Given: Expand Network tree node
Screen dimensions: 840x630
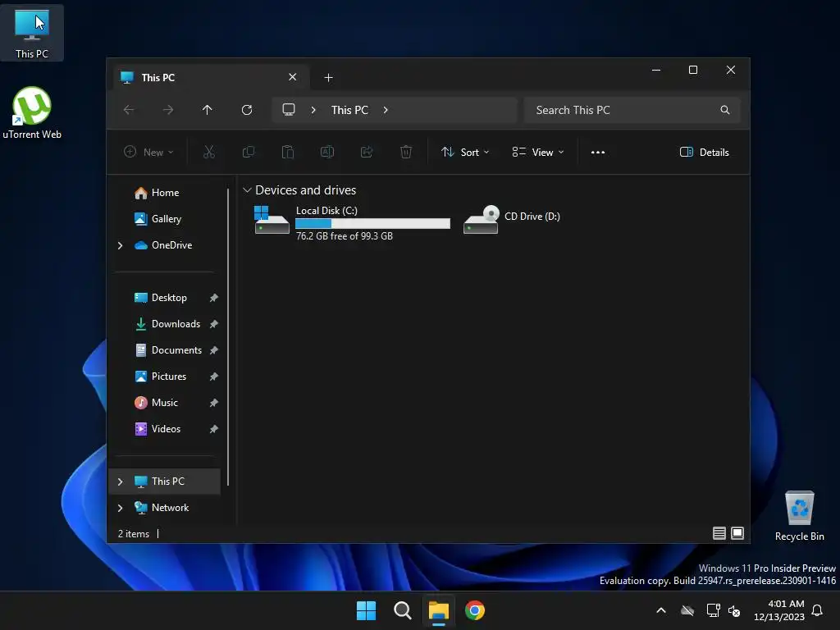Looking at the screenshot, I should tap(120, 508).
